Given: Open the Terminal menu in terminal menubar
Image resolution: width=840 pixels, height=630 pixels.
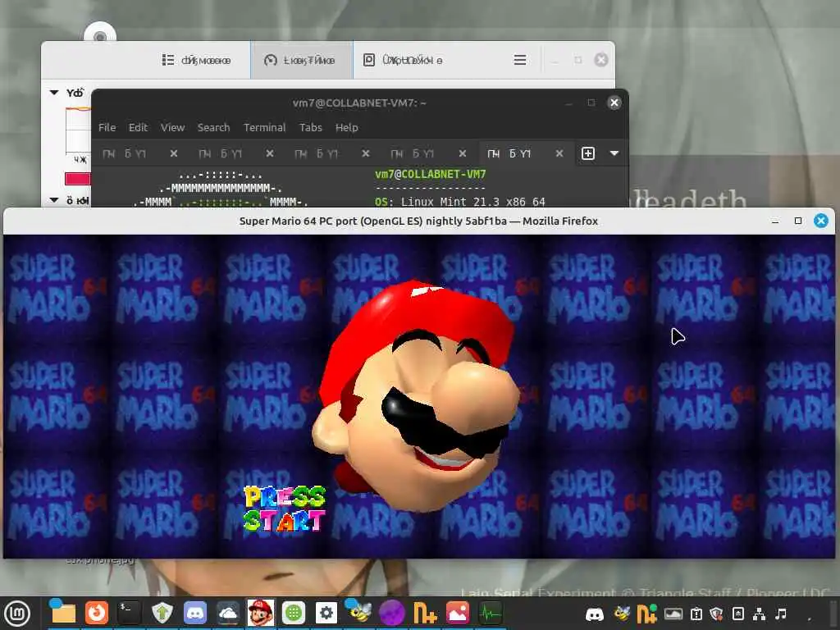Looking at the screenshot, I should tap(264, 127).
